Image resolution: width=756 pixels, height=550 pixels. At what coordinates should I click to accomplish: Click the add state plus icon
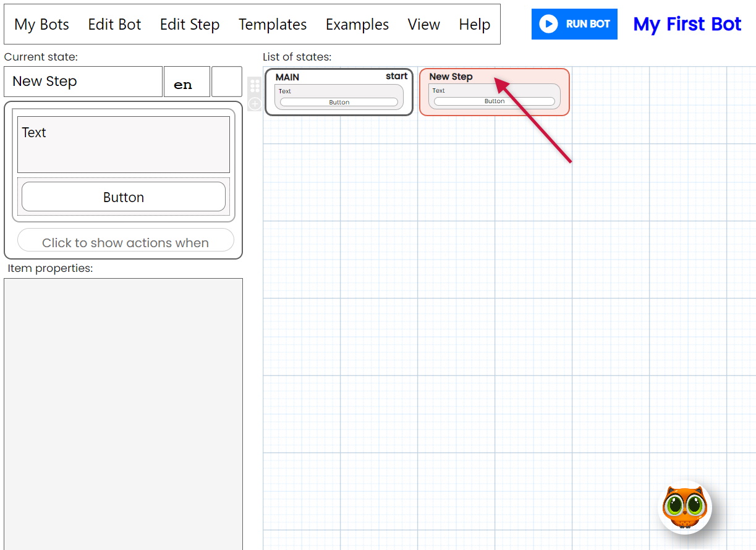(x=255, y=104)
